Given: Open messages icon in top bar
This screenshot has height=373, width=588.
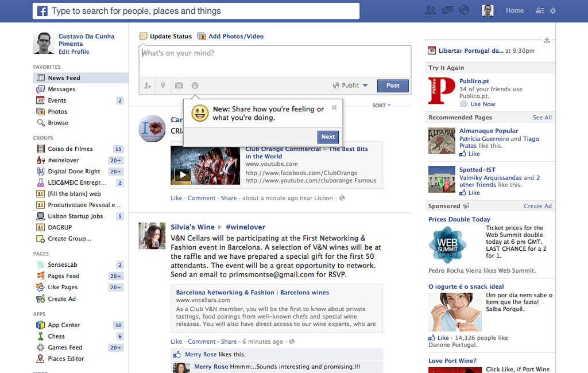Looking at the screenshot, I should point(447,10).
